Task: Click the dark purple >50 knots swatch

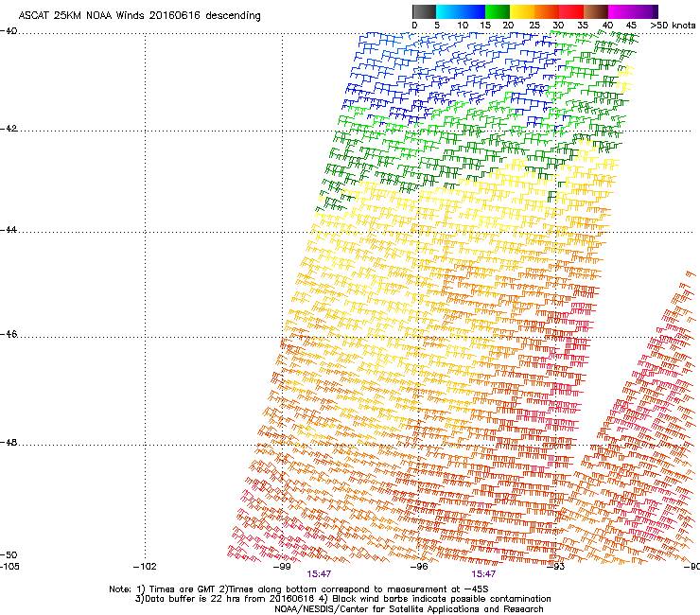Action: coord(656,11)
